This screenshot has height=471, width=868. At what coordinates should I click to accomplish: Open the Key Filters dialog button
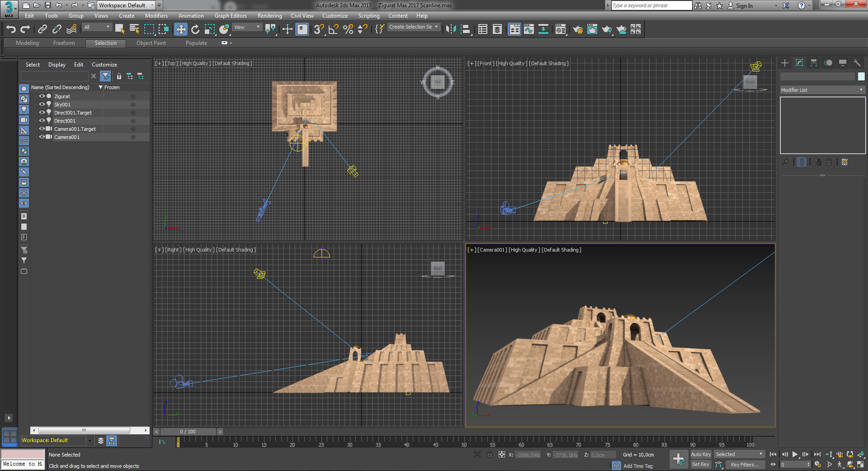(x=745, y=465)
